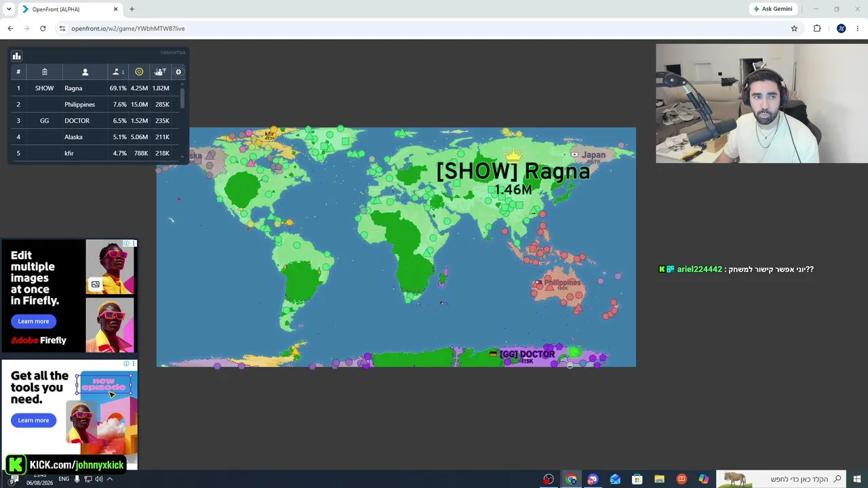Open OBS Studio from the taskbar
868x488 pixels.
549,479
